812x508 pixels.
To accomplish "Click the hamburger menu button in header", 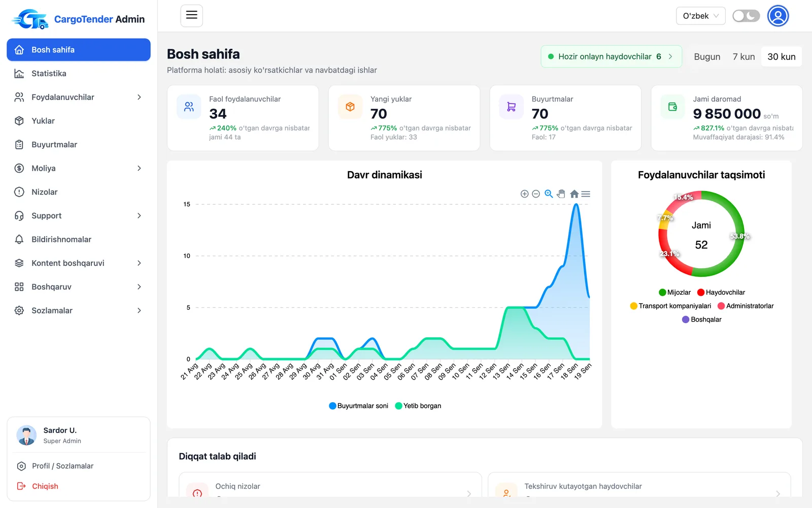I will [191, 16].
